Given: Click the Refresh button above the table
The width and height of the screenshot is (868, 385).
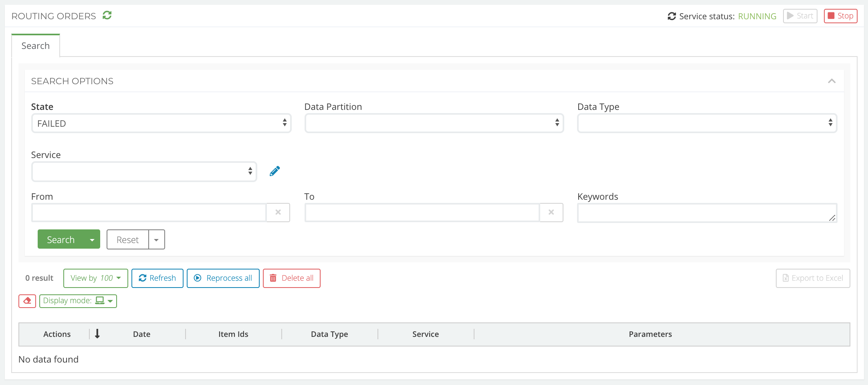Looking at the screenshot, I should pos(157,278).
